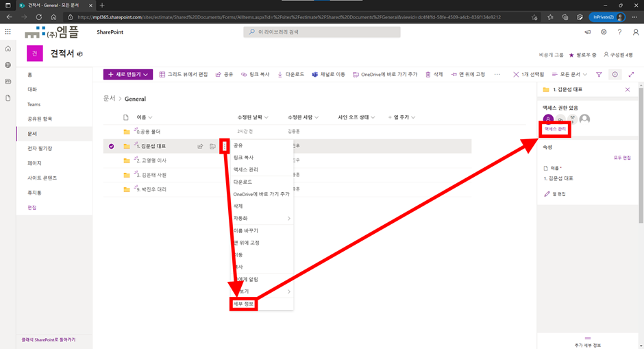This screenshot has height=349, width=644.
Task: Click the details pane vertical scrollbar
Action: pos(641,156)
